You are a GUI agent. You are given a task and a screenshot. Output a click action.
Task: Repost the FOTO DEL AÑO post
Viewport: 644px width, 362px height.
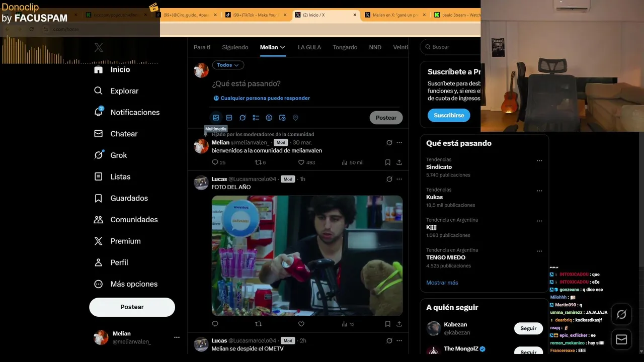(259, 324)
